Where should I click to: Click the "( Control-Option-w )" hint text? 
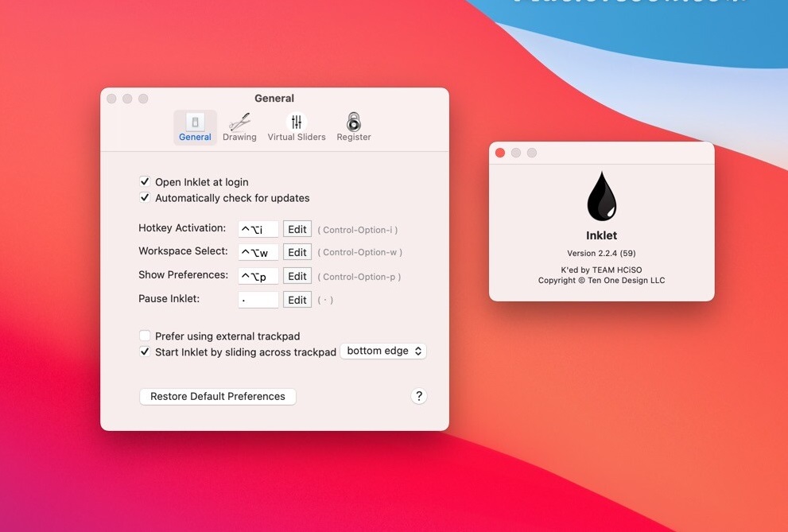(x=360, y=252)
